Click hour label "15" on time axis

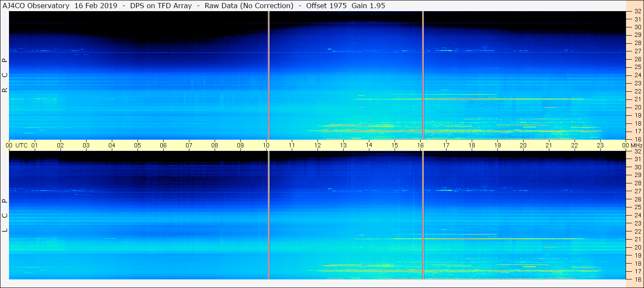point(395,145)
